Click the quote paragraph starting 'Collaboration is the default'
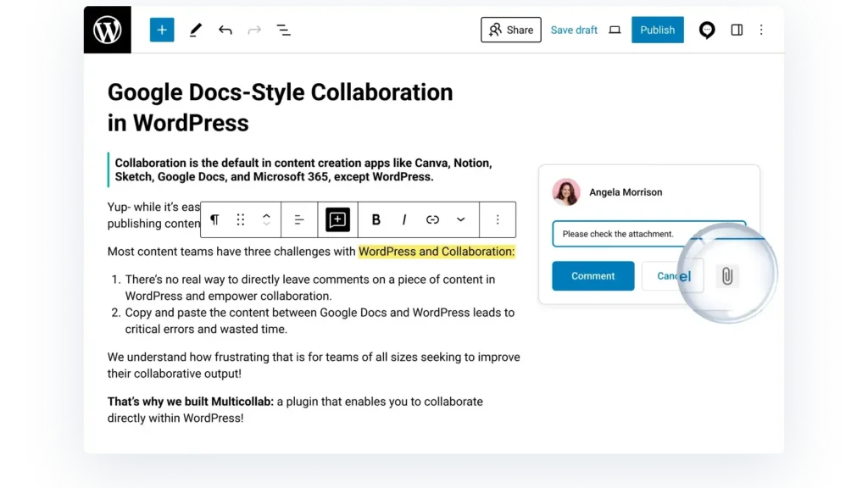Screen dimensions: 868x488 303,169
